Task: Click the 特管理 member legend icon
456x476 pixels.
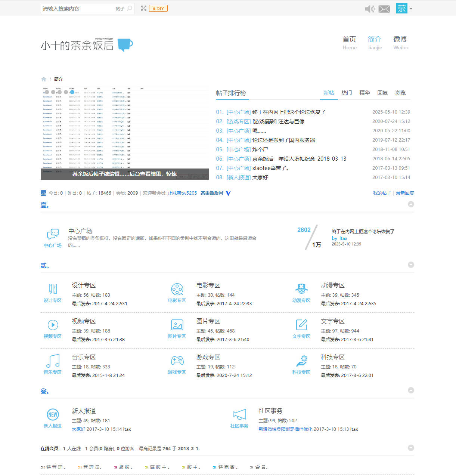Action: [x=43, y=468]
